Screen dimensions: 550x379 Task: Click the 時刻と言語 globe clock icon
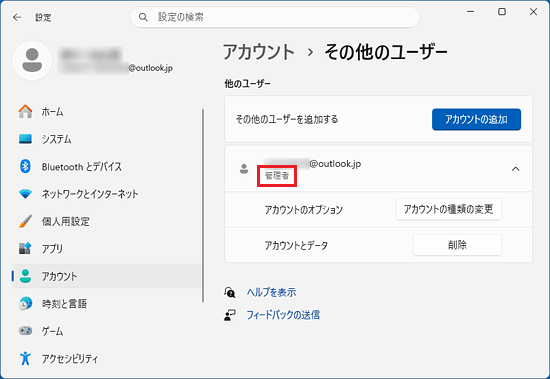[x=25, y=304]
